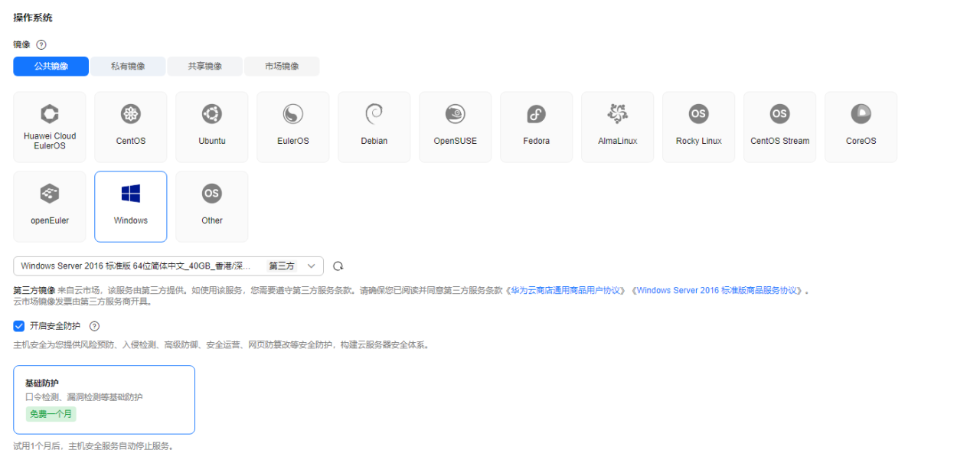The height and width of the screenshot is (463, 980).
Task: Pick the Fedora image icon
Action: 537,114
